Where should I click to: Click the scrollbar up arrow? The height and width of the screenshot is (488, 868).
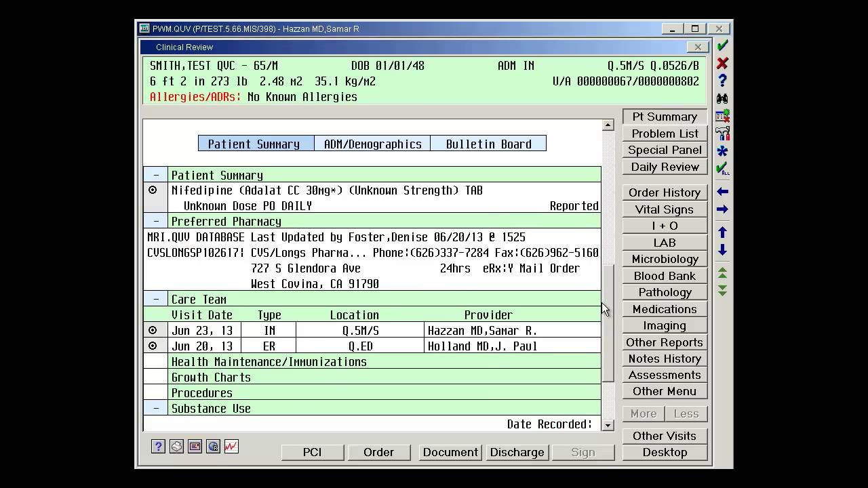[x=608, y=125]
